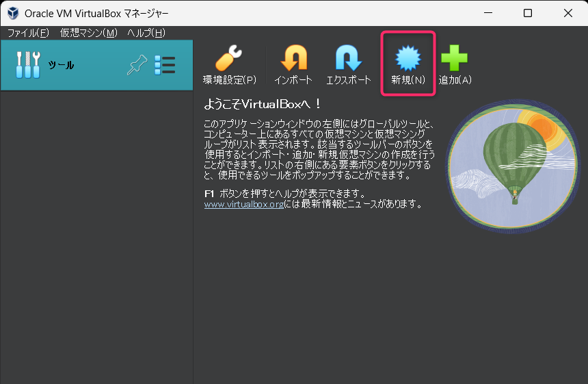Follow the www.virtualbox.org link
588x384 pixels.
pyautogui.click(x=243, y=204)
